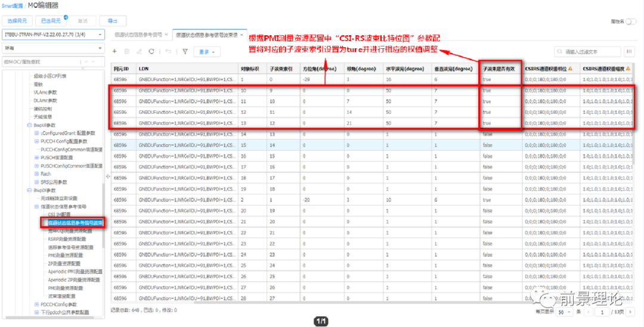The height and width of the screenshot is (327, 644).
Task: Click the refresh icon in table toolbar
Action: (x=151, y=52)
